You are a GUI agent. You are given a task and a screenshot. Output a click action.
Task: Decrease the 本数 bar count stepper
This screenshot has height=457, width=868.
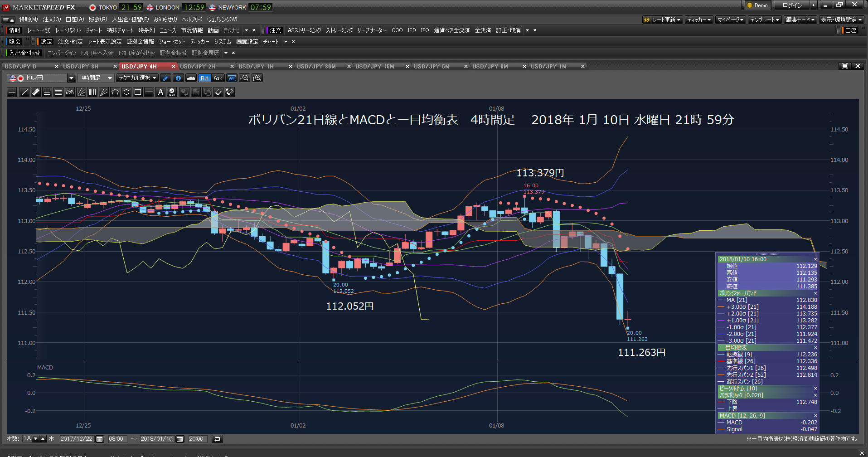click(x=36, y=439)
